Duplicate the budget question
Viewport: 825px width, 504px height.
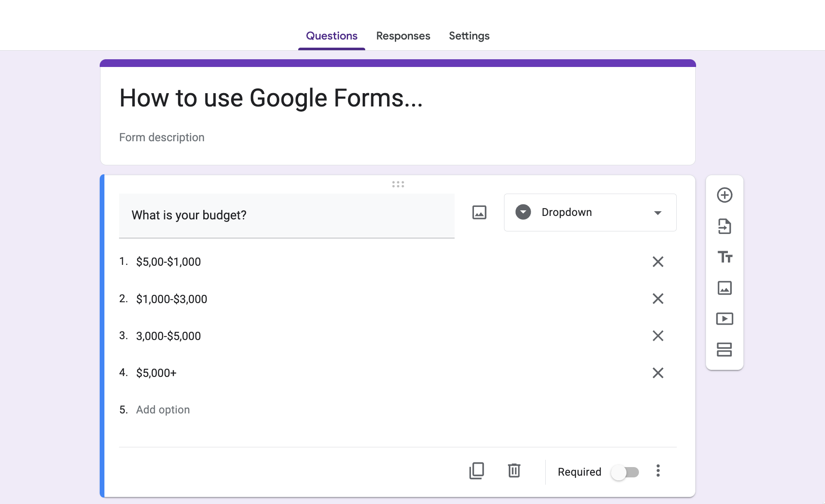[477, 471]
